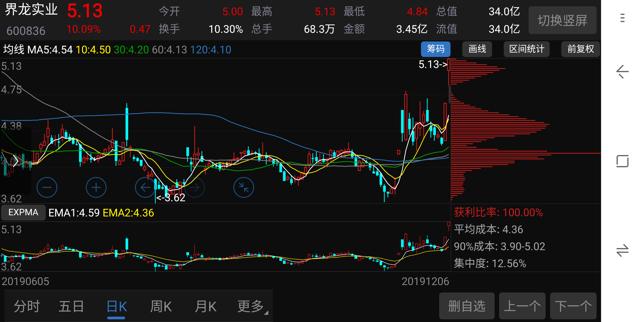Select the 周K tab

pyautogui.click(x=161, y=306)
